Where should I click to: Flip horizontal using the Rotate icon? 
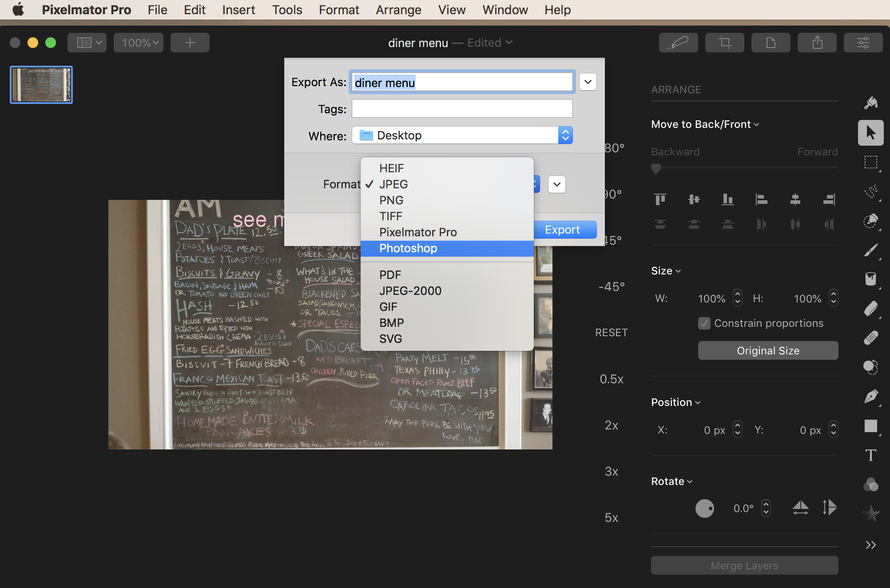(800, 508)
